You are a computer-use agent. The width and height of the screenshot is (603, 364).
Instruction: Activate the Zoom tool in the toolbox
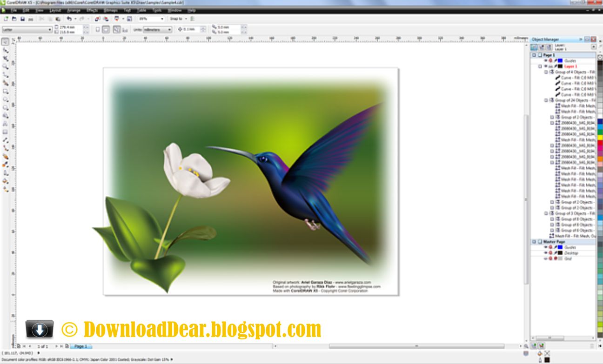tap(6, 66)
